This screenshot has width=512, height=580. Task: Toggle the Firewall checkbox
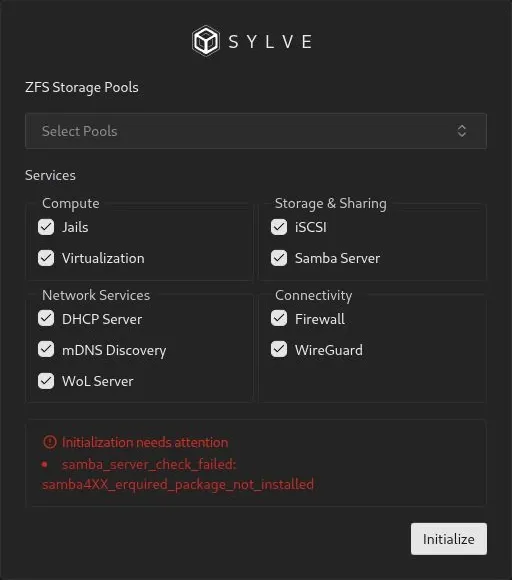coord(279,318)
